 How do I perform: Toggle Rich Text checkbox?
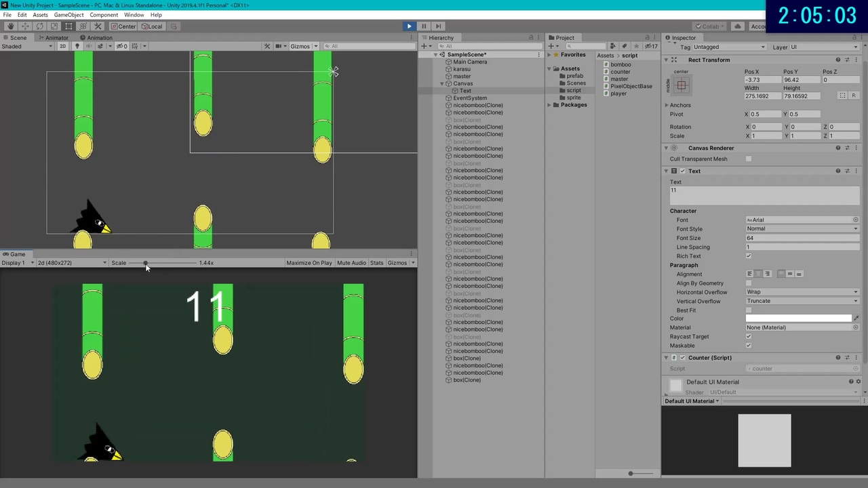pos(749,256)
